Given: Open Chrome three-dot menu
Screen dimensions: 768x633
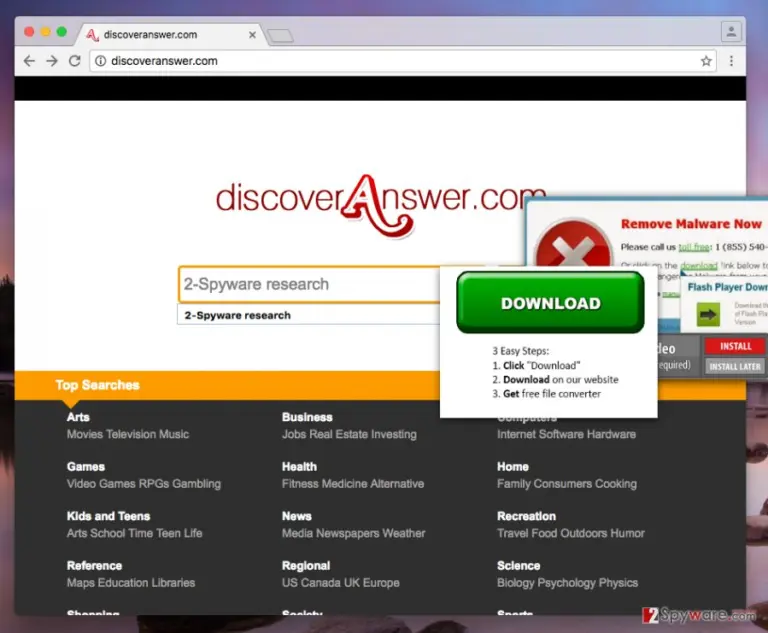Looking at the screenshot, I should (x=731, y=61).
